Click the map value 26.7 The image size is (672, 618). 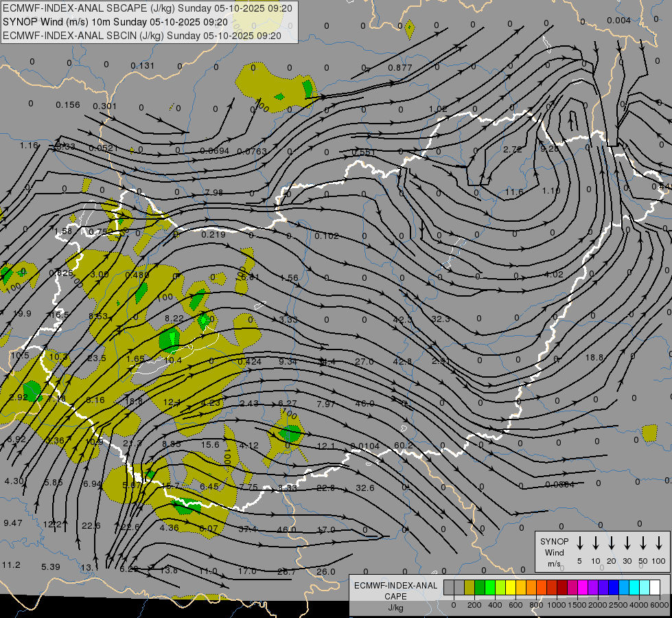287,572
